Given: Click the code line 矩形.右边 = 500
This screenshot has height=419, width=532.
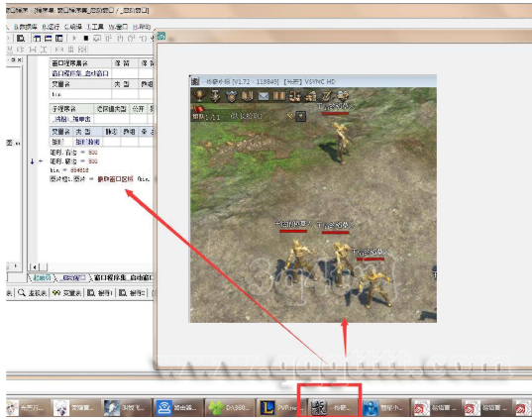Looking at the screenshot, I should [x=73, y=153].
